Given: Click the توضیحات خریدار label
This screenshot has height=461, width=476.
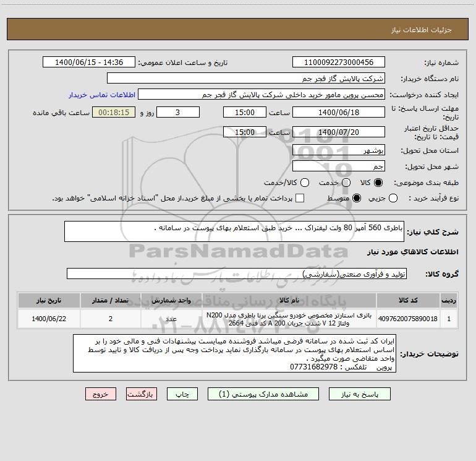Looking at the screenshot, I should pyautogui.click(x=429, y=354).
